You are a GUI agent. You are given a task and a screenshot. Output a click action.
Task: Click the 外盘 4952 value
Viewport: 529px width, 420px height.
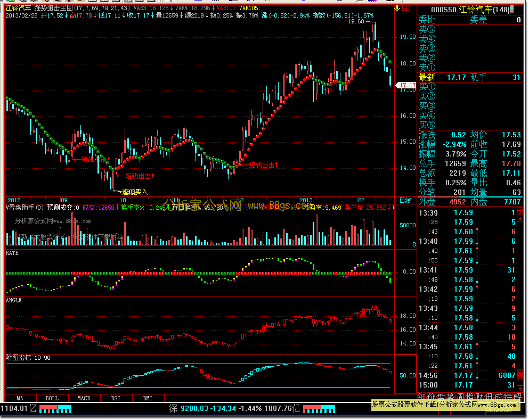(x=458, y=202)
